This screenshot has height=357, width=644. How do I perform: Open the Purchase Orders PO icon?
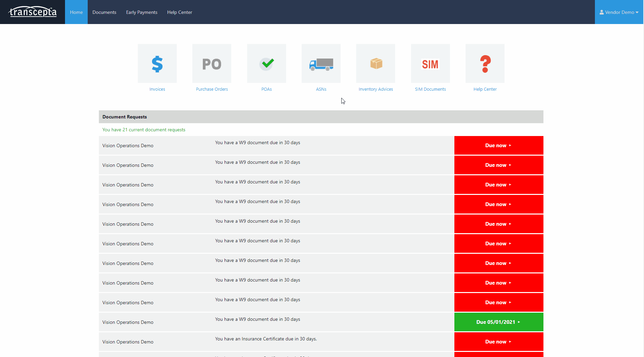pyautogui.click(x=212, y=64)
